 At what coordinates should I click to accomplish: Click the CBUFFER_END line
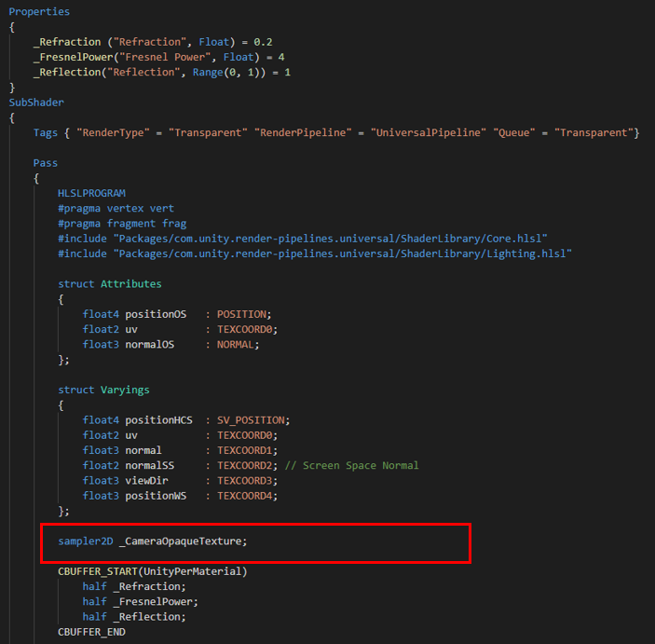click(91, 632)
